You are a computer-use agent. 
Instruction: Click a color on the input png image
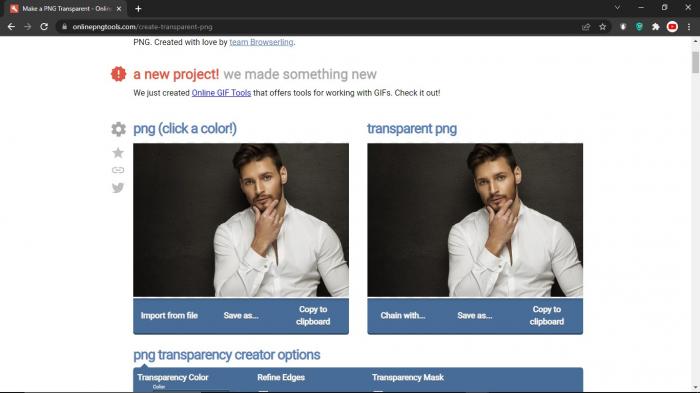pyautogui.click(x=241, y=220)
